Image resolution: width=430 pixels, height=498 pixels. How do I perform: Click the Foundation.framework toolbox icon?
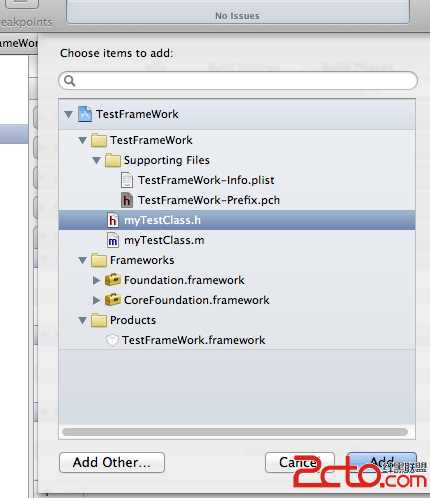pyautogui.click(x=113, y=280)
